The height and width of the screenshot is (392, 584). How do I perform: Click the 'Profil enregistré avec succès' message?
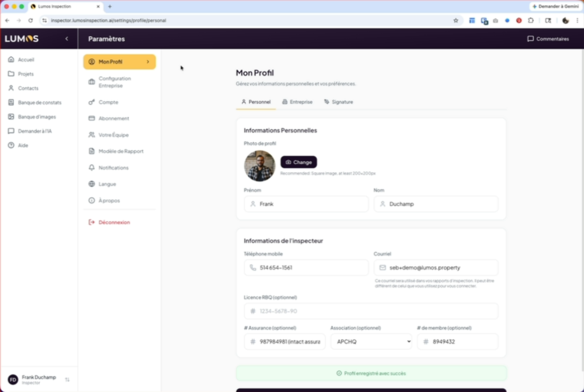[371, 373]
